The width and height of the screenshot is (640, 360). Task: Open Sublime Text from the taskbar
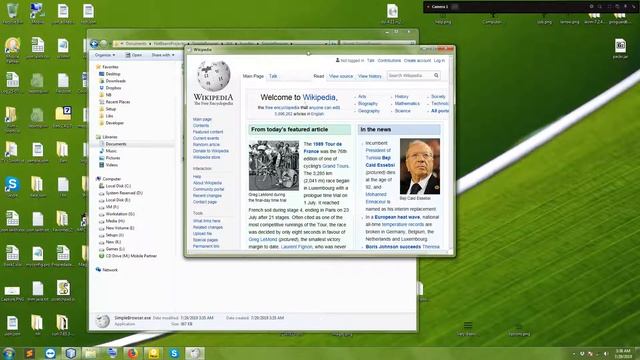coord(29,353)
